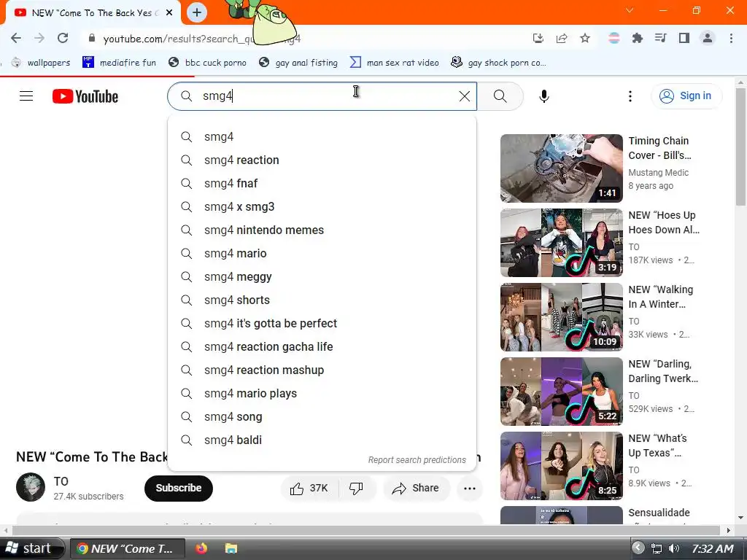Select suggestion 'smg4 song'
Image resolution: width=747 pixels, height=560 pixels.
322,416
